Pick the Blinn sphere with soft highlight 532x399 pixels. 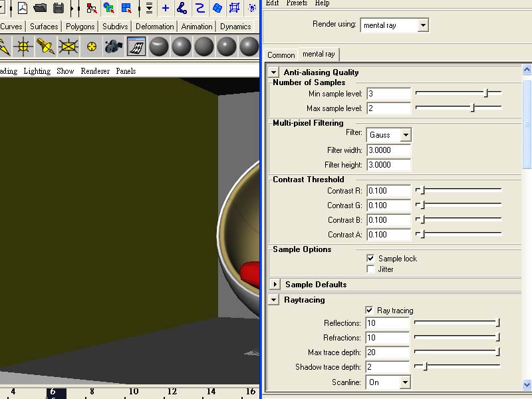pyautogui.click(x=182, y=47)
